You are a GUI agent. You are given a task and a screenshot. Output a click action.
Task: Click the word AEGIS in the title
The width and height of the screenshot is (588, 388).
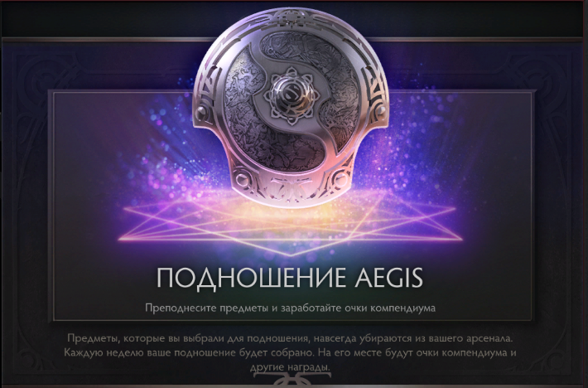pyautogui.click(x=388, y=278)
